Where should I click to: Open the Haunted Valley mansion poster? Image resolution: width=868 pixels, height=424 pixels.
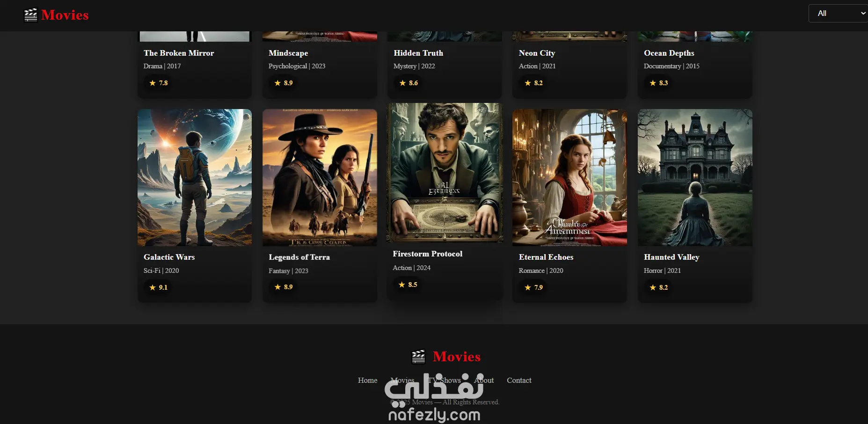coord(695,177)
